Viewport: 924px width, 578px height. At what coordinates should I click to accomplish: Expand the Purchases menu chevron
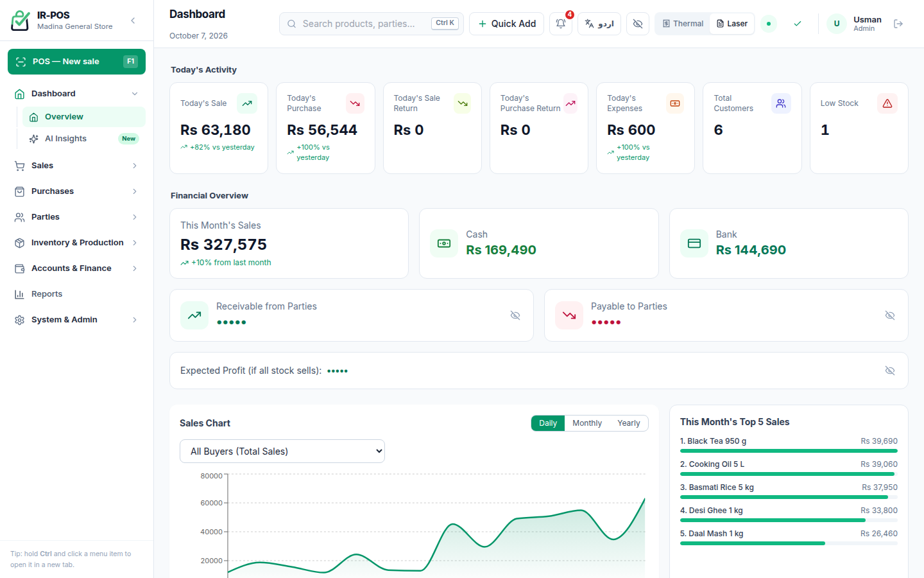tap(135, 191)
